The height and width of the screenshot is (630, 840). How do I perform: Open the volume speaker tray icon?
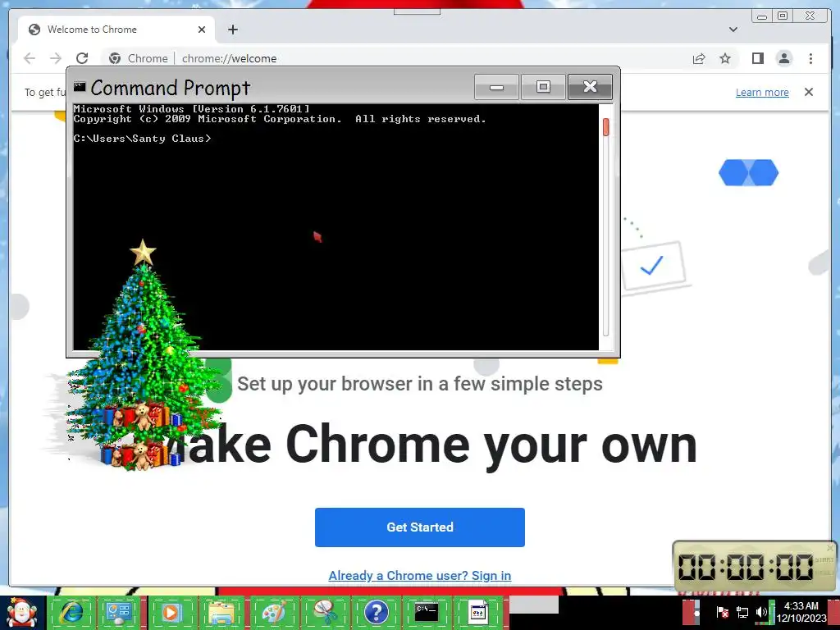760,612
